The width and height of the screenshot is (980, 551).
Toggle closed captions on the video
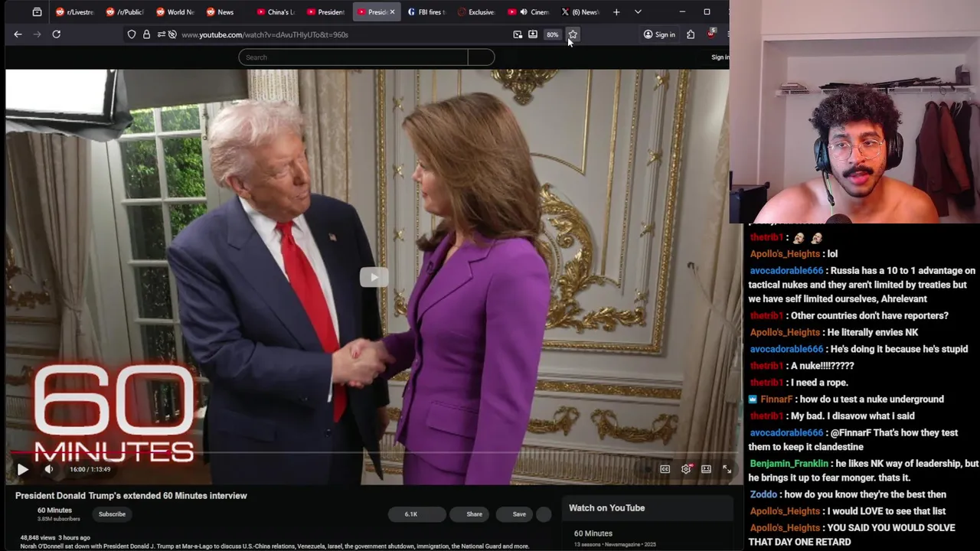coord(665,469)
